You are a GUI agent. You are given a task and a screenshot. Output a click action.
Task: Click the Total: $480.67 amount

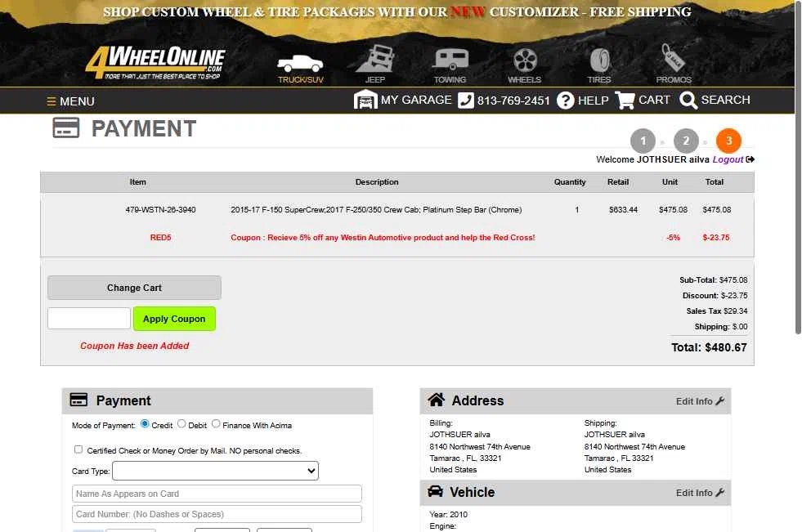tap(709, 347)
